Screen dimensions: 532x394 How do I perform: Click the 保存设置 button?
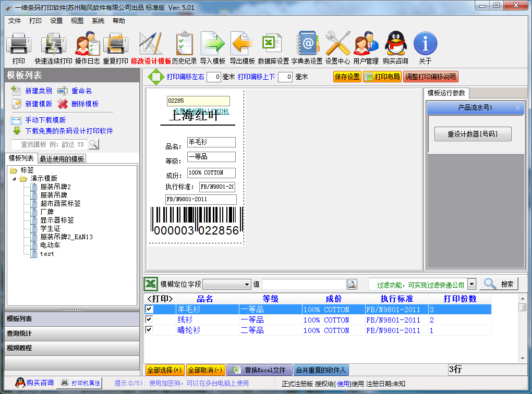(x=347, y=77)
